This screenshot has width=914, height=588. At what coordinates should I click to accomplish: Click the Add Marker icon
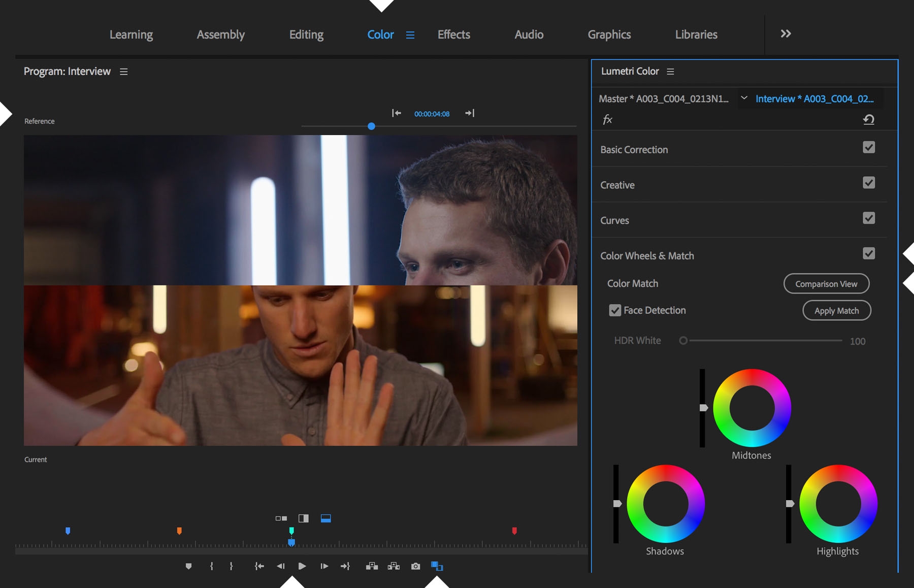(188, 566)
